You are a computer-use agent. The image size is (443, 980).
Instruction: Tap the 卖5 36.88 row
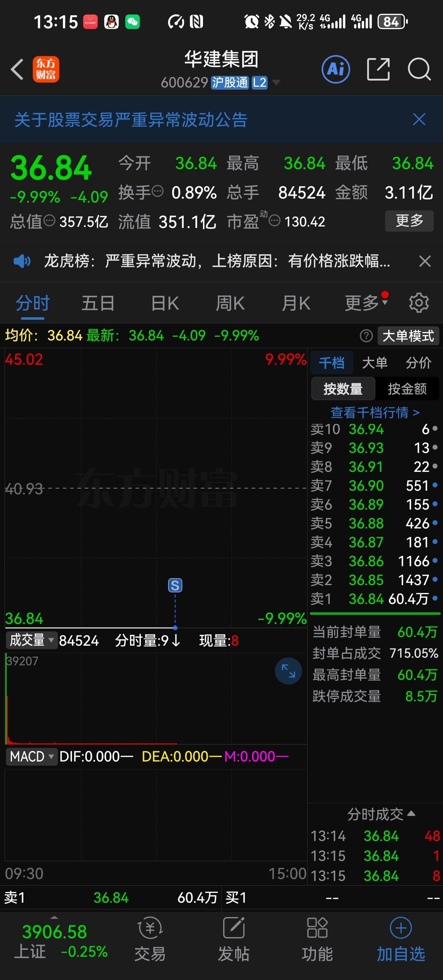(x=374, y=523)
